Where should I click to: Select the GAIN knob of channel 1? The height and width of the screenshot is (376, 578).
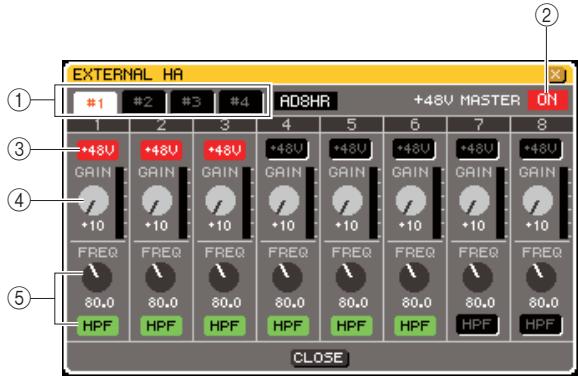94,201
